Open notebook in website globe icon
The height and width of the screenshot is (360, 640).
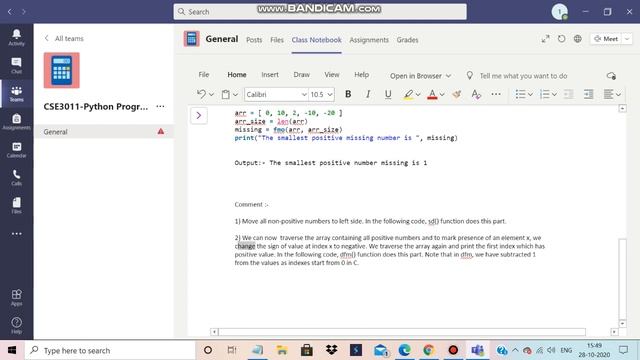578,39
